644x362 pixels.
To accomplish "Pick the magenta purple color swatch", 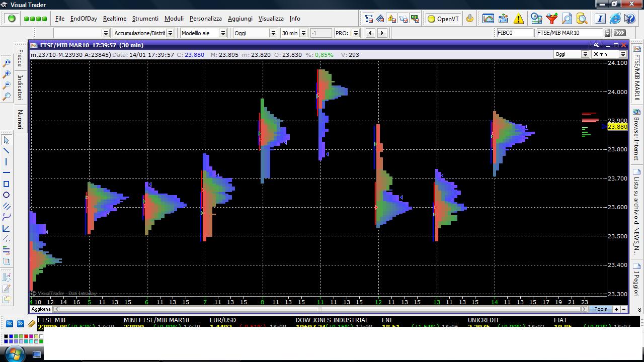I will click(31, 336).
